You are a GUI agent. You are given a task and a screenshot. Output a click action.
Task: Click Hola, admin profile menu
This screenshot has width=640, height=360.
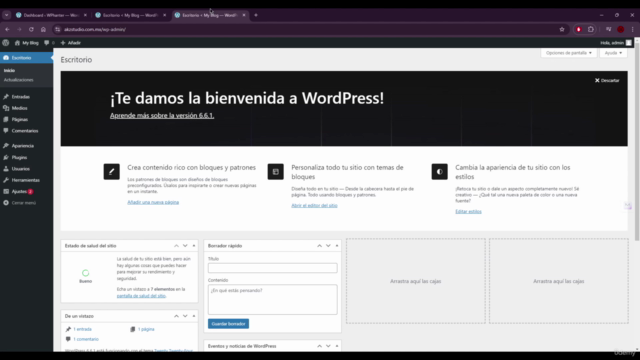tap(616, 42)
